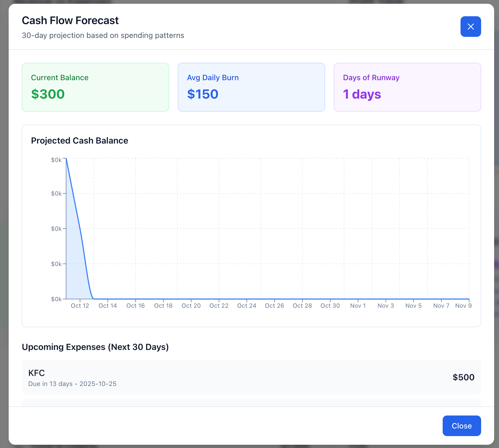Click the X icon in the modal header
Screen dimensions: 499x448
tap(471, 27)
